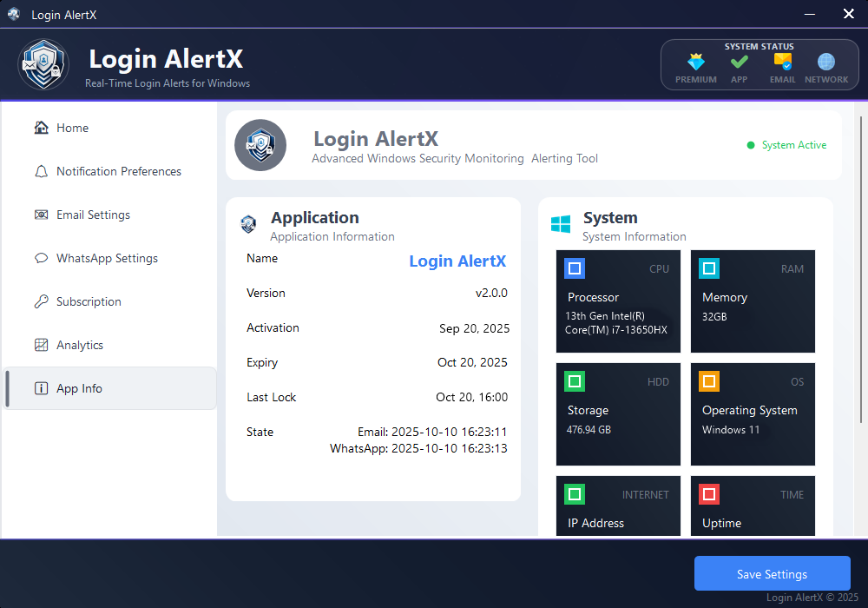This screenshot has height=608, width=868.
Task: Click the App Info icon in sidebar
Action: pos(41,388)
